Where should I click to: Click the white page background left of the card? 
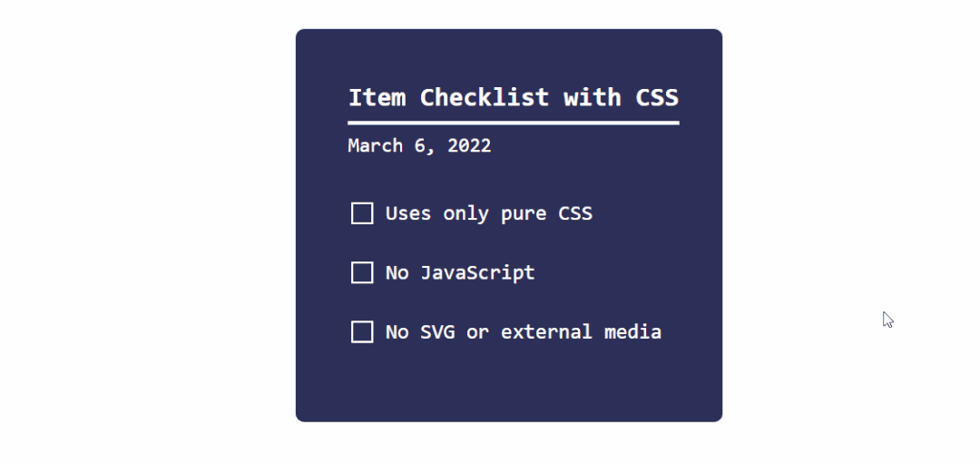pos(145,227)
